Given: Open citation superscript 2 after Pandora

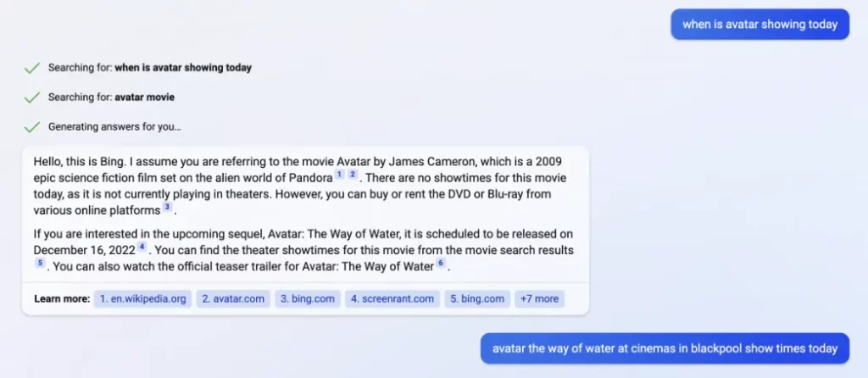Looking at the screenshot, I should tap(353, 175).
